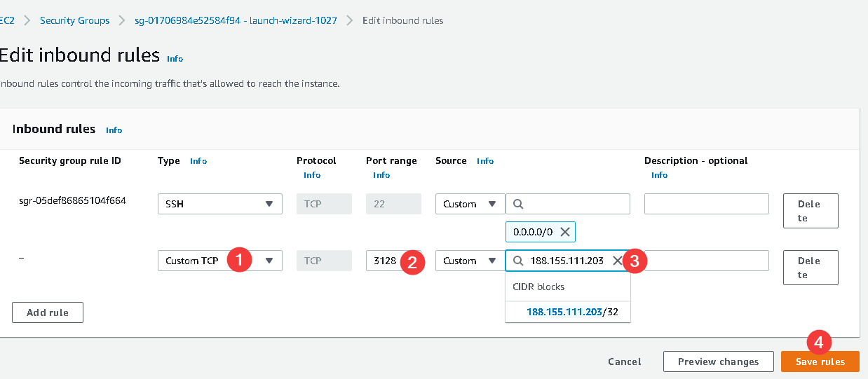Go to sg-01706984e52584f94 breadcrumb link
Screen dimensions: 868x379
click(236, 20)
